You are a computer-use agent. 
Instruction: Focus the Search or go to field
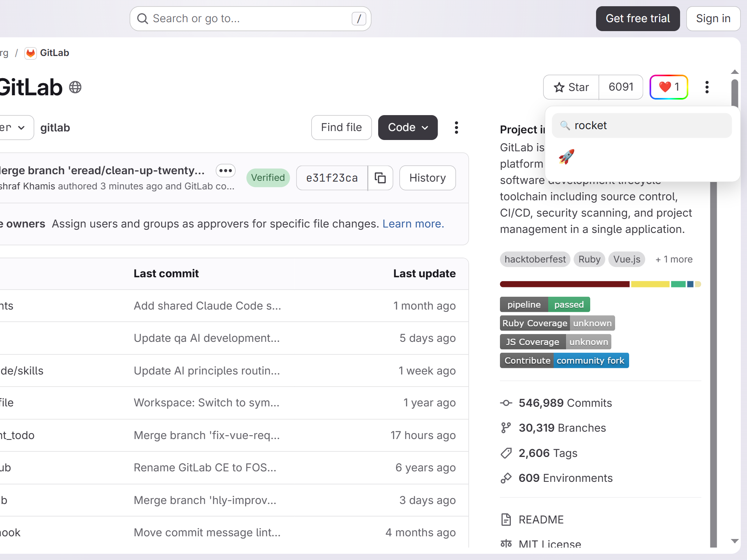pyautogui.click(x=250, y=19)
